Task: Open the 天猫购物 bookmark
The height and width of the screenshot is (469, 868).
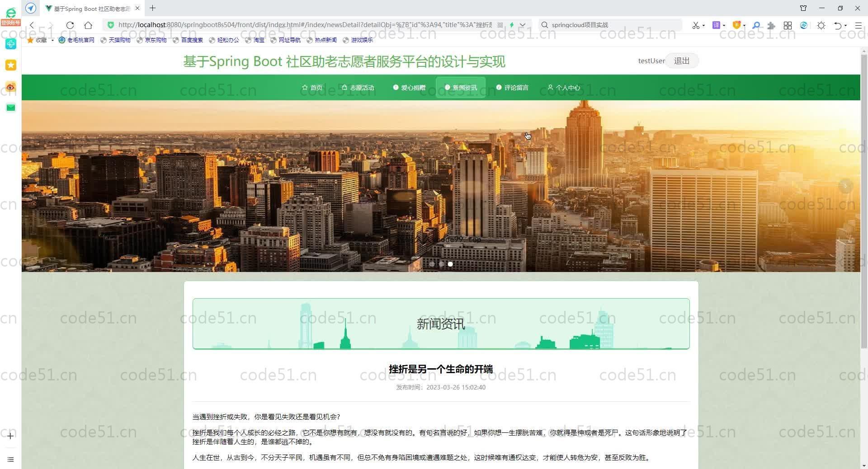Action: click(x=115, y=40)
